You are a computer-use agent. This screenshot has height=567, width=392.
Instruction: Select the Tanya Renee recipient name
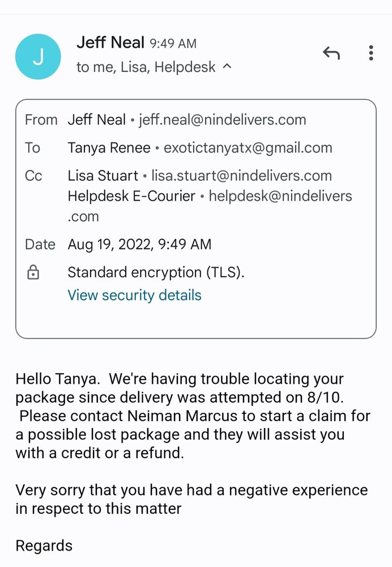click(109, 148)
